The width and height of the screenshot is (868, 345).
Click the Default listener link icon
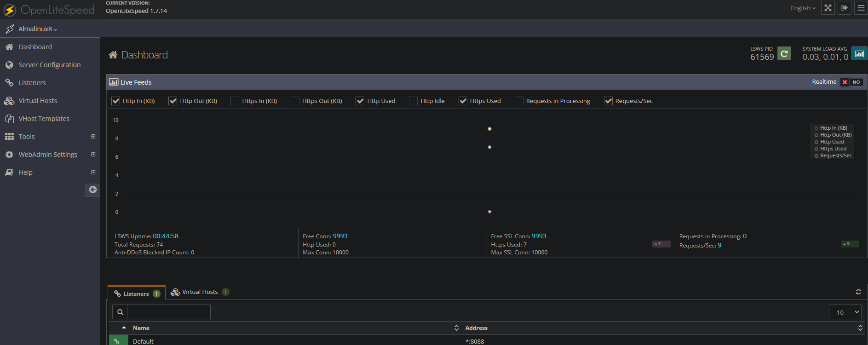(117, 341)
